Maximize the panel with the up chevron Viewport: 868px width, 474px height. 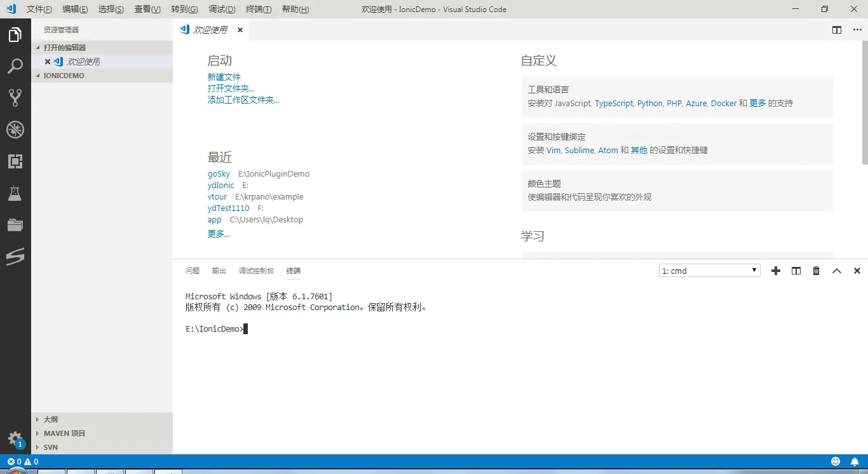[x=837, y=271]
